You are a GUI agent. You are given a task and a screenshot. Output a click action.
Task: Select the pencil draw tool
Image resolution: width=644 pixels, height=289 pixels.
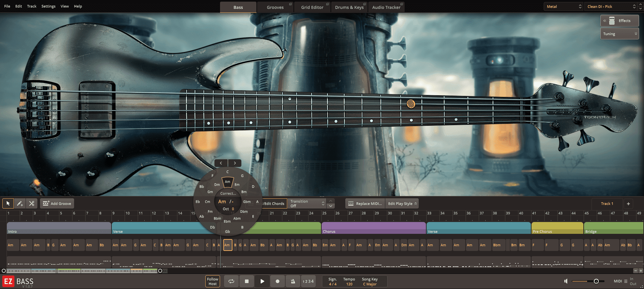point(20,204)
